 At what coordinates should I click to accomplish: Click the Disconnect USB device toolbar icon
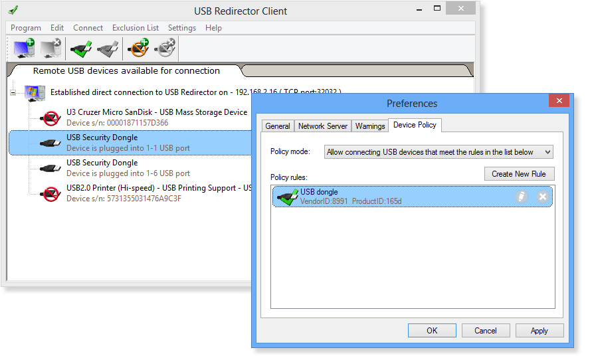[x=108, y=49]
